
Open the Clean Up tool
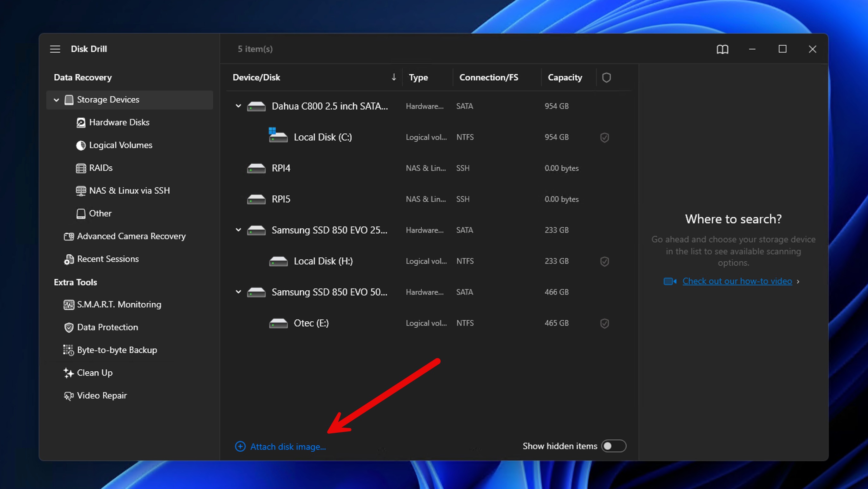pos(95,373)
